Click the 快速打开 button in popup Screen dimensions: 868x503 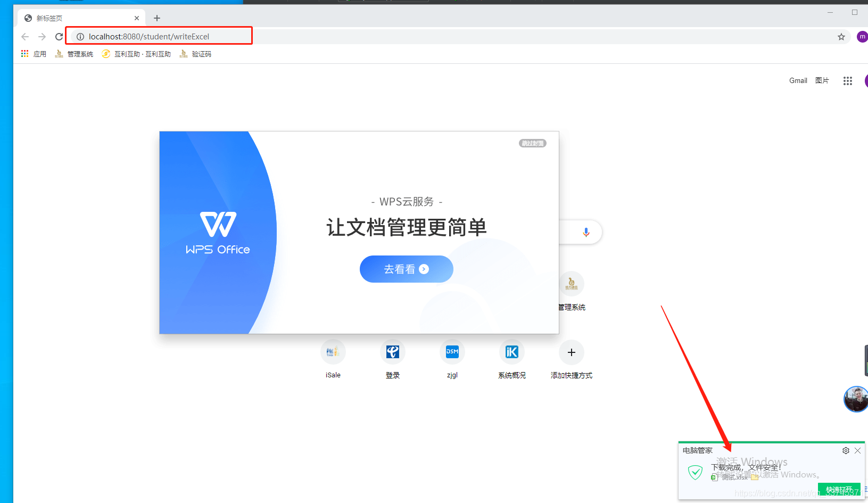[x=839, y=490]
